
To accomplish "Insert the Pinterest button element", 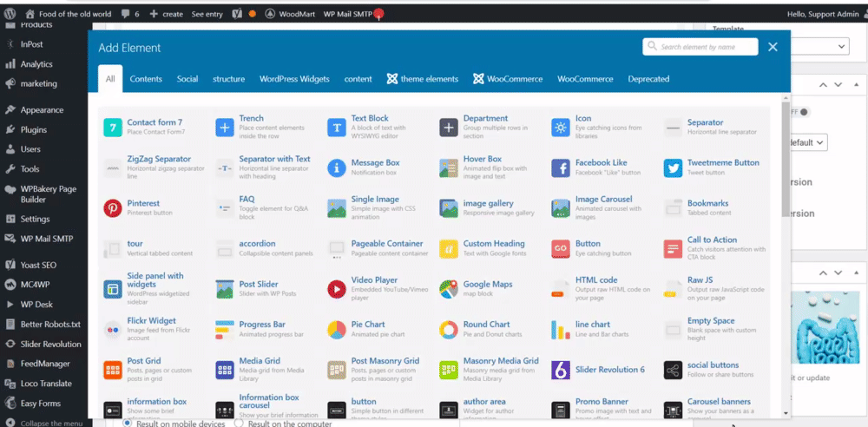I will click(x=112, y=208).
